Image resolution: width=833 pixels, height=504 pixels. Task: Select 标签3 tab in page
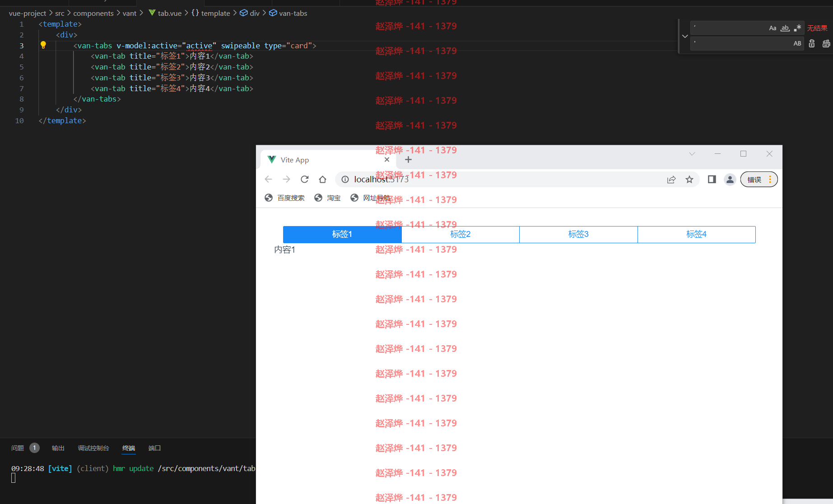coord(578,234)
